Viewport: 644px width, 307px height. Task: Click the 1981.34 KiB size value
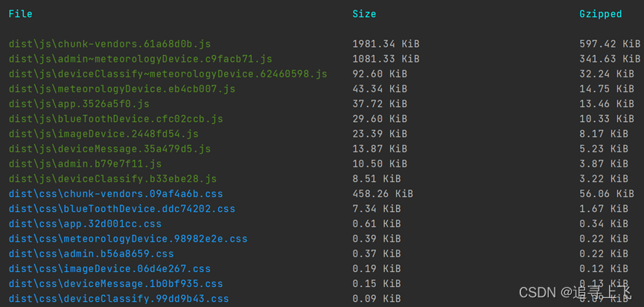pyautogui.click(x=386, y=44)
